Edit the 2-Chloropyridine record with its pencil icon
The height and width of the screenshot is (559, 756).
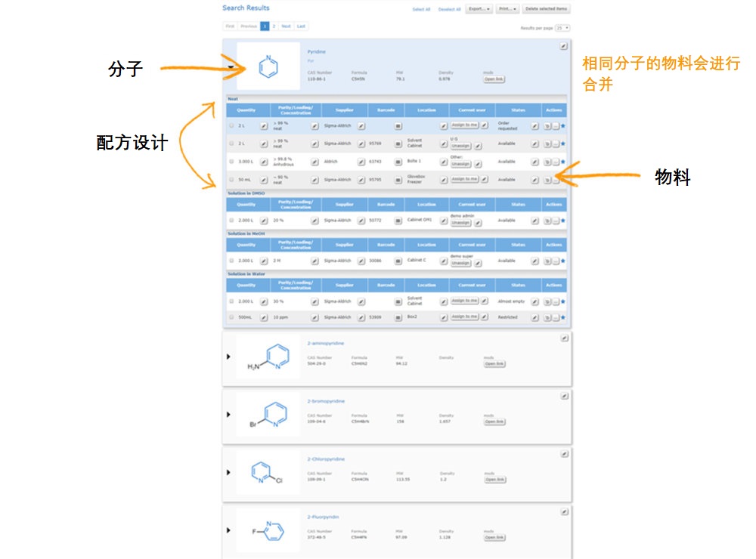click(564, 454)
